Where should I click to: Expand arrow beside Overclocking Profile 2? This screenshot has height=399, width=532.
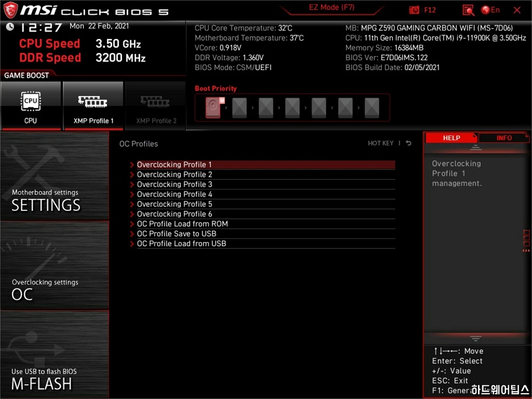point(132,175)
